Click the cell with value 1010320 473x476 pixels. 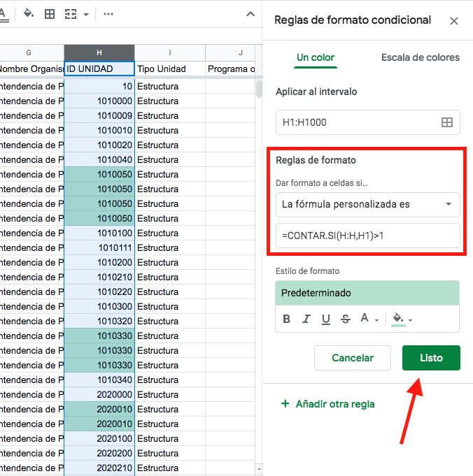(x=99, y=322)
